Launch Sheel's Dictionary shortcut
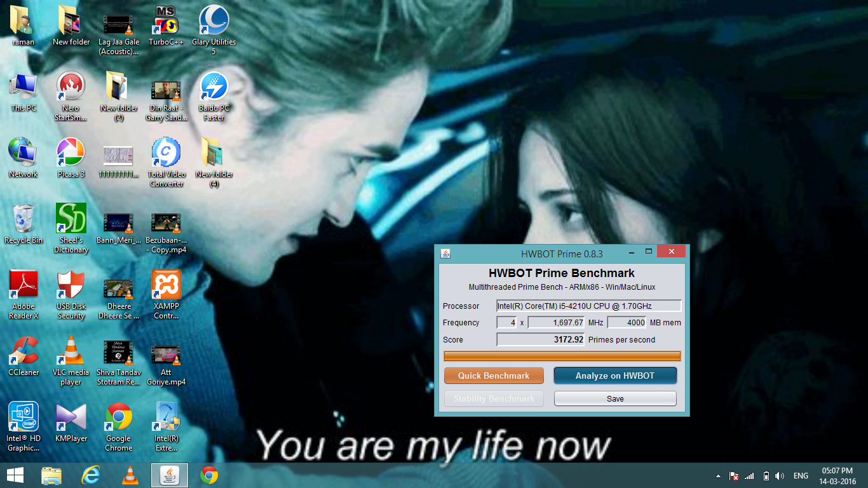 pos(71,218)
